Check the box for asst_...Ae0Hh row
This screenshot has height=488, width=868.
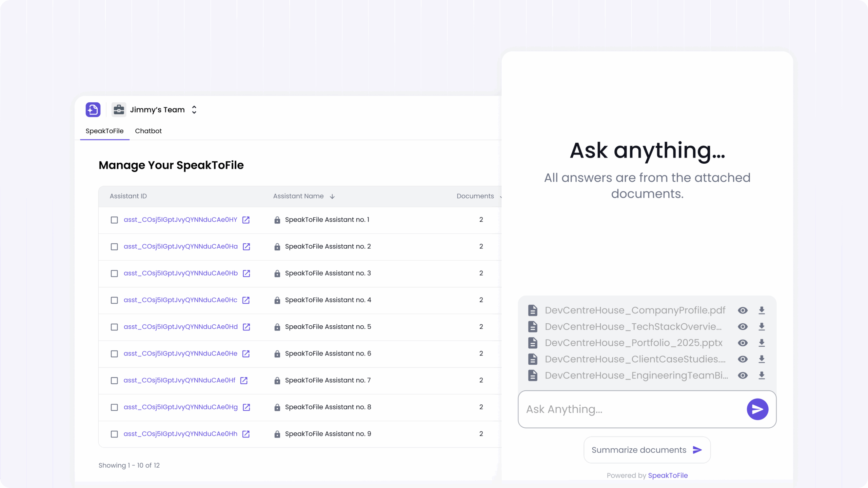point(114,434)
